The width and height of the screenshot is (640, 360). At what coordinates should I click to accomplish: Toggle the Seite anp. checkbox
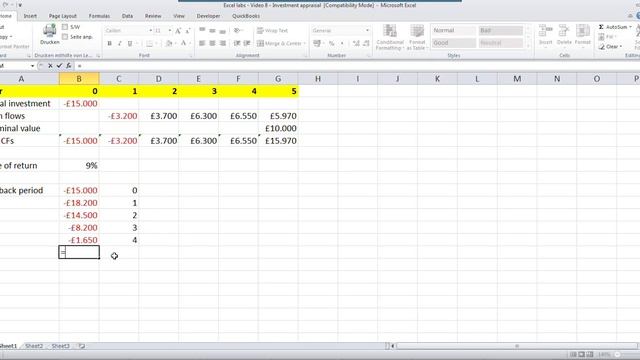click(65, 37)
